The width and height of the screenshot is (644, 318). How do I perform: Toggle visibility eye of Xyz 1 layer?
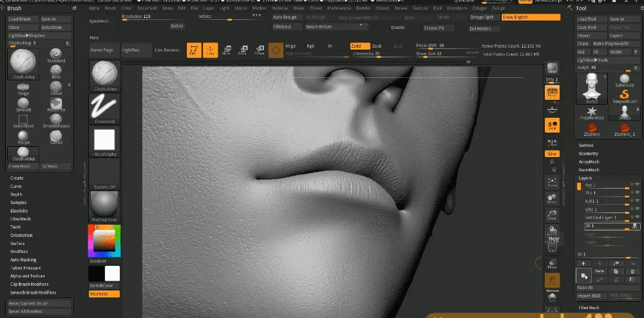point(637,185)
